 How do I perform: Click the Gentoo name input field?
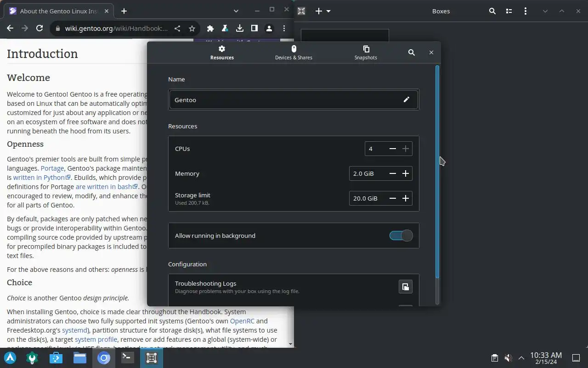tap(294, 100)
